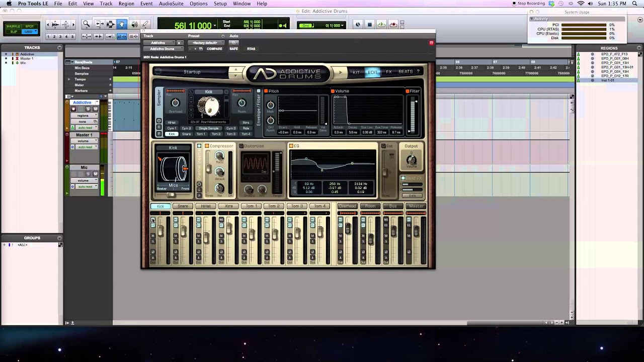Open the Tracks list popup menu
The width and height of the screenshot is (644, 362).
[60, 48]
